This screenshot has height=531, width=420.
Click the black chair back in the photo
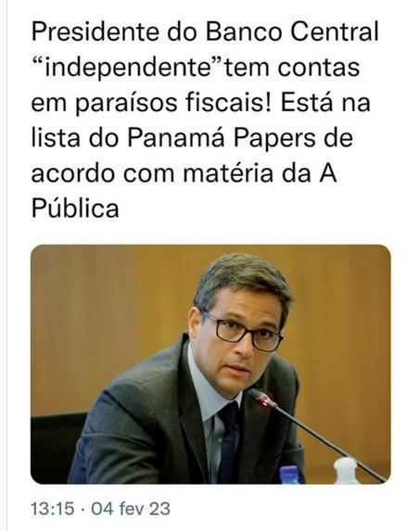point(56,447)
